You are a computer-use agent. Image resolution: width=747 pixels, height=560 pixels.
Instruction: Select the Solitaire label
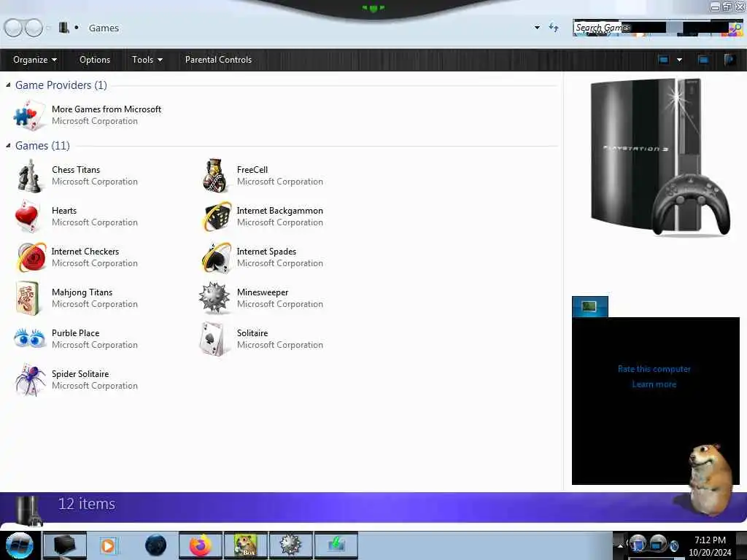[x=252, y=332]
